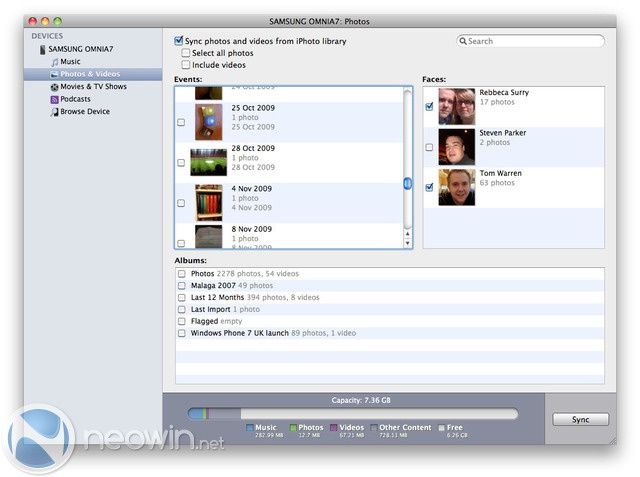Check the Photos album checkbox
This screenshot has height=477, width=640.
pos(182,274)
